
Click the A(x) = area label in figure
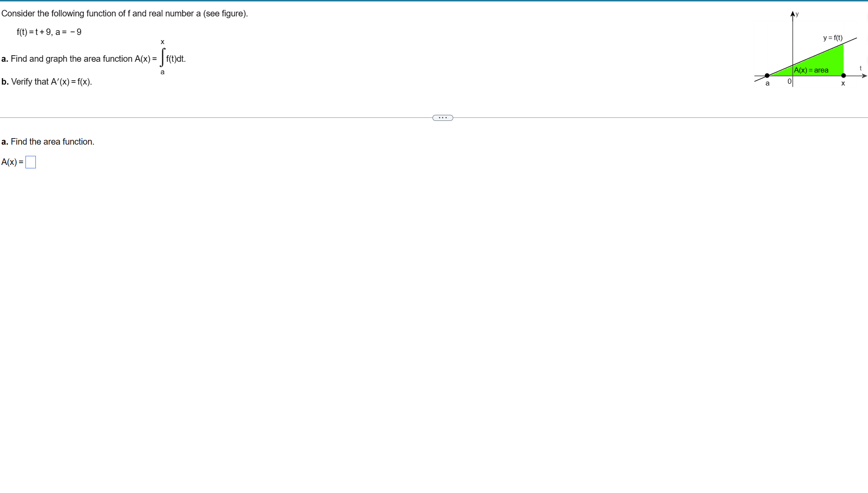pyautogui.click(x=811, y=70)
